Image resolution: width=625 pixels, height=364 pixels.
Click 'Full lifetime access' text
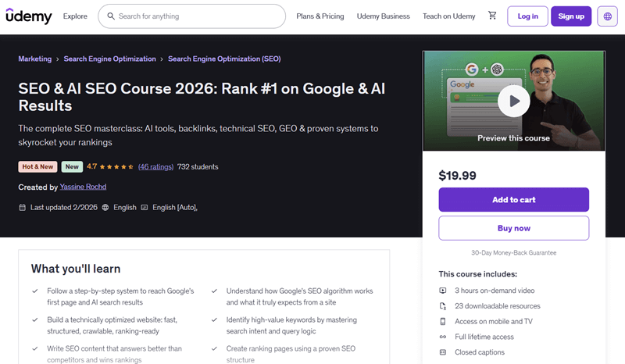pos(484,337)
